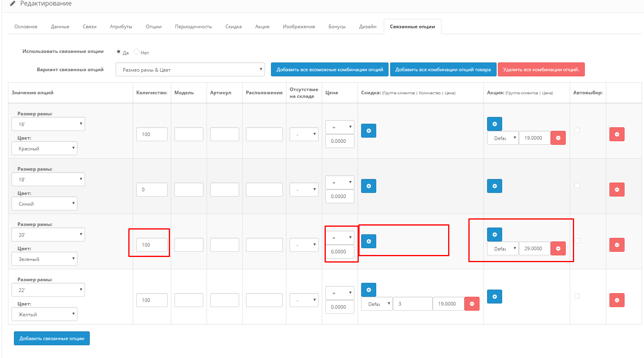Add a discount in the 18' Синий row

[x=368, y=186]
